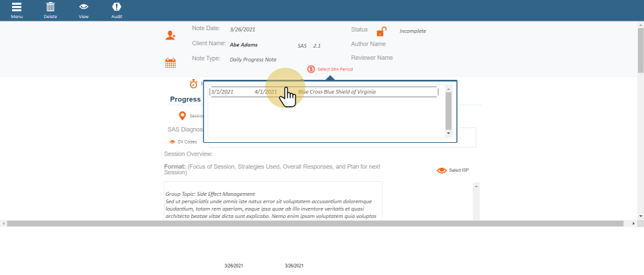Click the Note Date value 3/26/2021
The image size is (644, 275).
pyautogui.click(x=242, y=30)
